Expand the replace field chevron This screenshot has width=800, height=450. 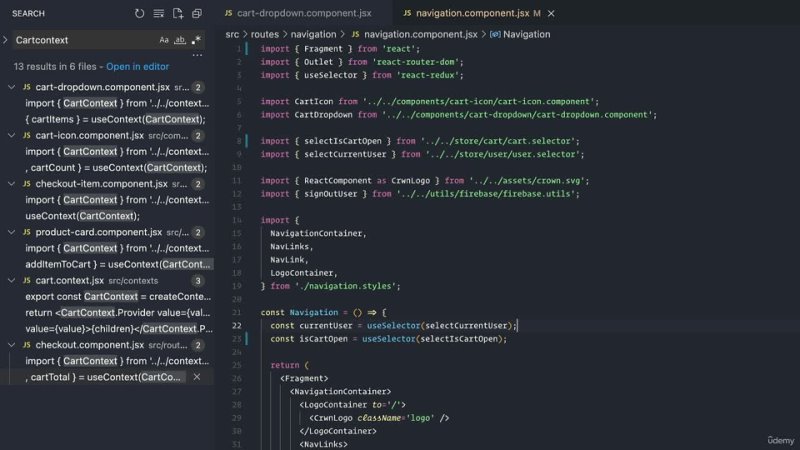point(5,40)
